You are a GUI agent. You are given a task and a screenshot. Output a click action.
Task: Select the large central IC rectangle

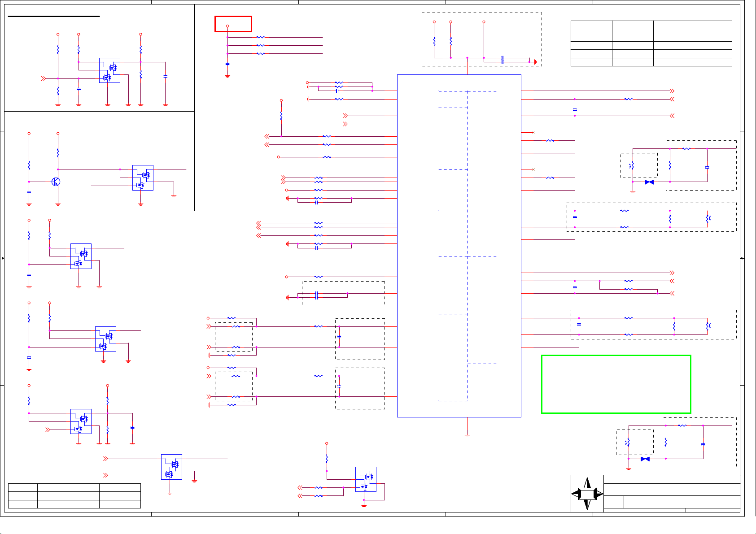coord(459,246)
